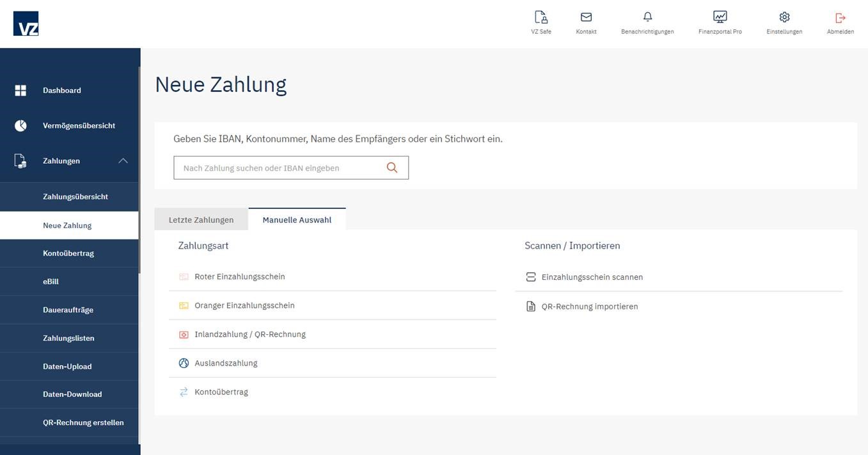This screenshot has height=455, width=868.
Task: Click the Einzahlungsschein scannen icon
Action: pos(530,277)
